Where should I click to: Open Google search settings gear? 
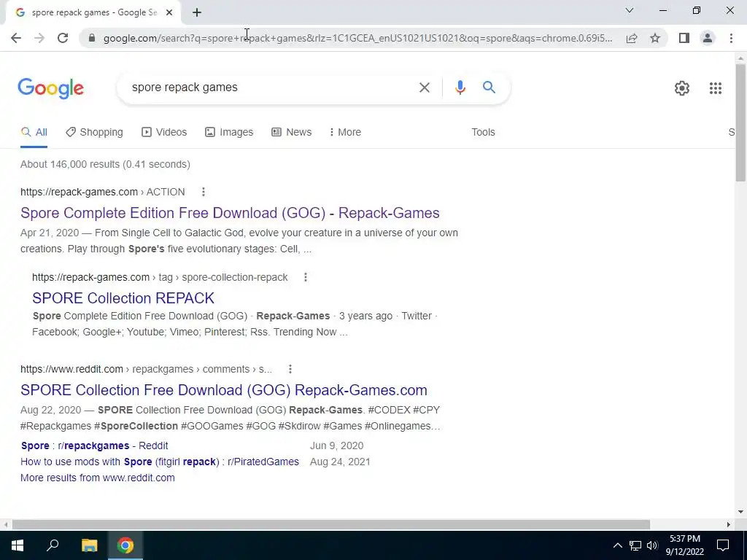(682, 88)
